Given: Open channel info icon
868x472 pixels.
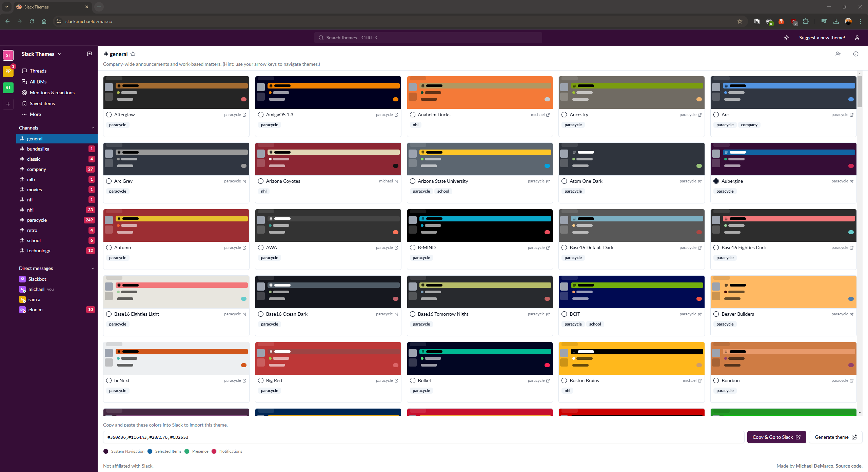Looking at the screenshot, I should tap(856, 54).
